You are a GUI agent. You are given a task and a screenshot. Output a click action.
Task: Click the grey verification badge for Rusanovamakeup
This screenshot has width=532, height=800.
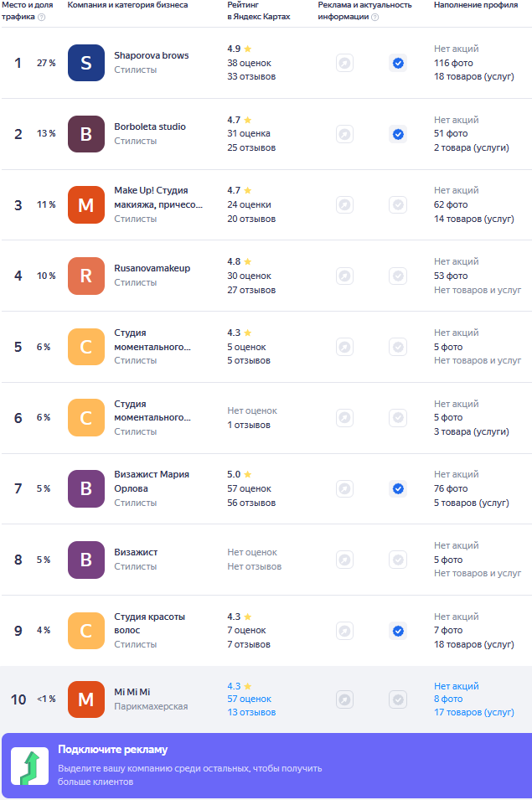click(x=398, y=276)
